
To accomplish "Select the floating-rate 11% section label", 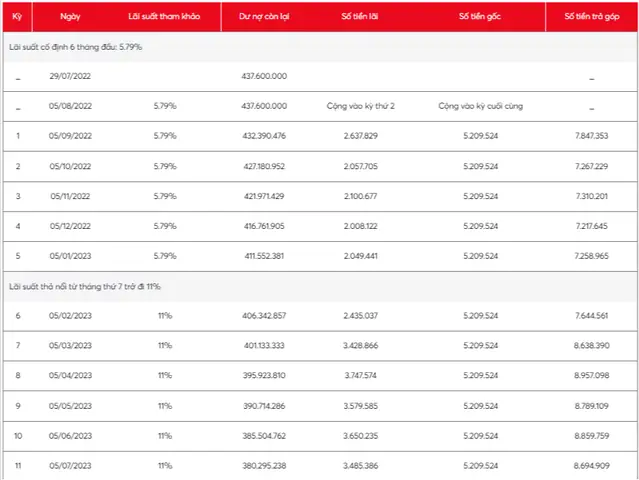I will [85, 286].
